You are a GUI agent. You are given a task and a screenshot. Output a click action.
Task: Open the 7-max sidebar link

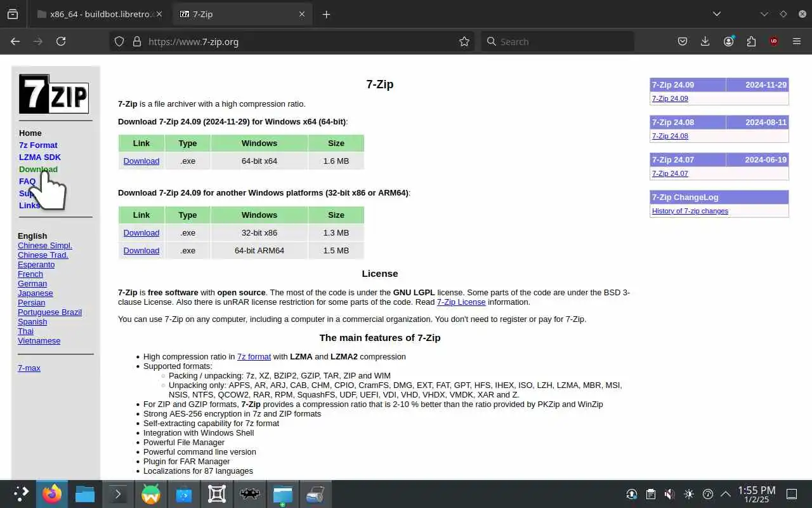click(x=29, y=368)
